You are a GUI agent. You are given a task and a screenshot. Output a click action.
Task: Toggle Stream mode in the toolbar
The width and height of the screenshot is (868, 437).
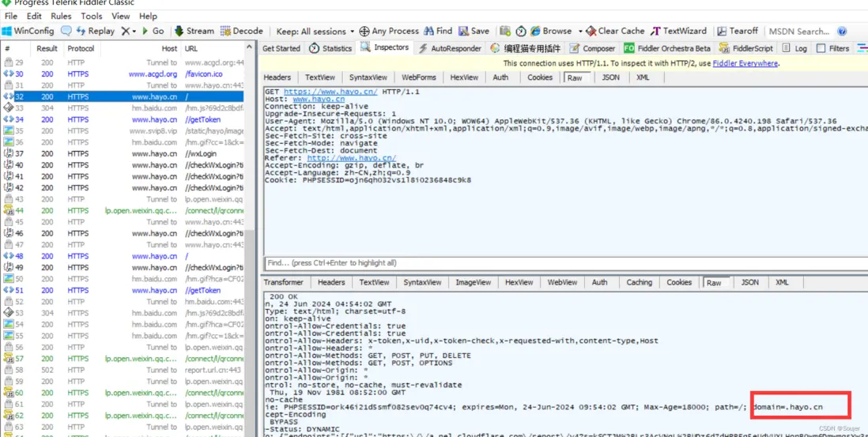tap(194, 31)
